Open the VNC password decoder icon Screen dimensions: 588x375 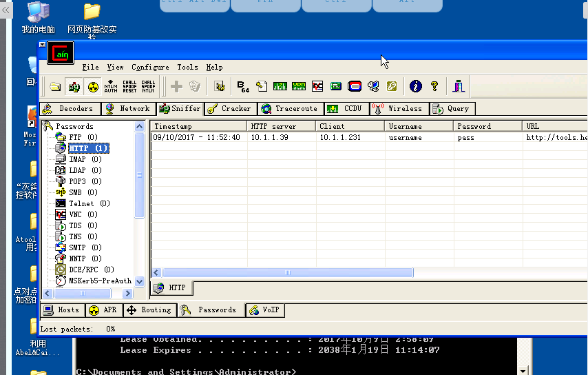pos(317,87)
